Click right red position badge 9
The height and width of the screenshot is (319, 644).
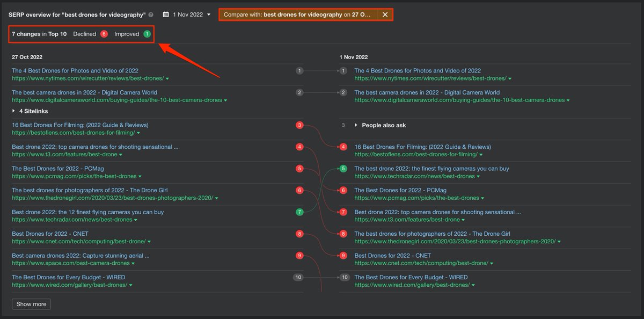343,256
